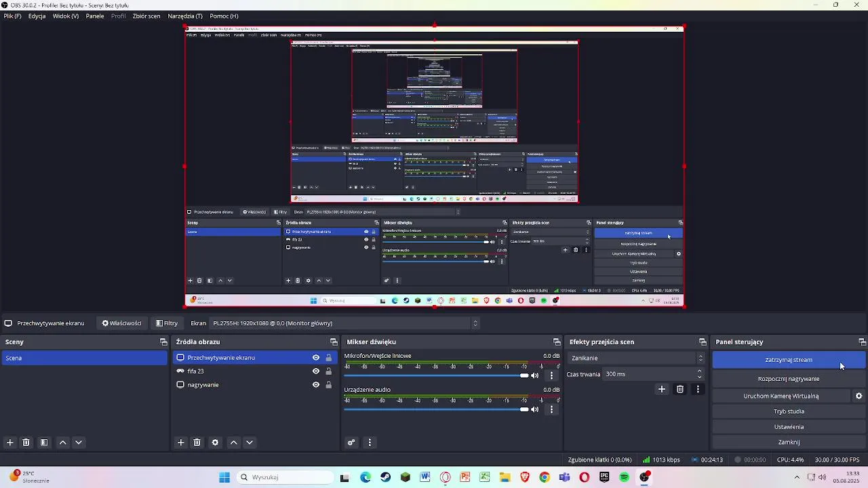Open the Zbiór scen menu
This screenshot has height=488, width=868.
point(146,16)
